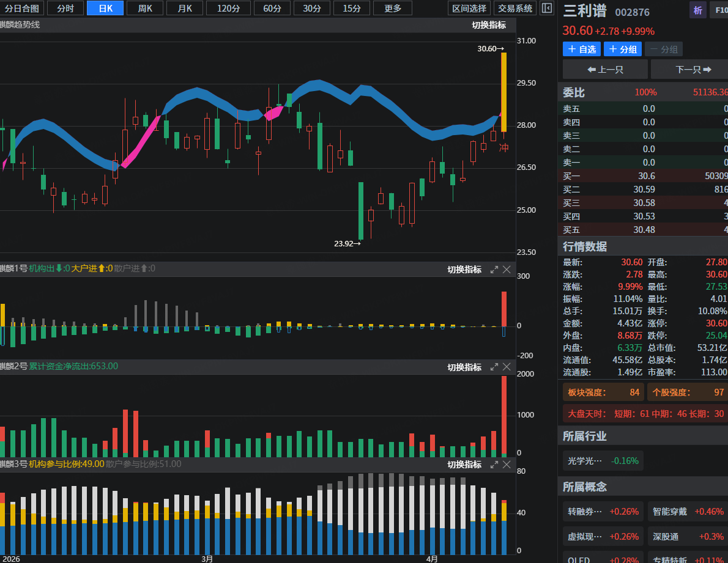Select the 60分 timeframe tab

coord(272,8)
